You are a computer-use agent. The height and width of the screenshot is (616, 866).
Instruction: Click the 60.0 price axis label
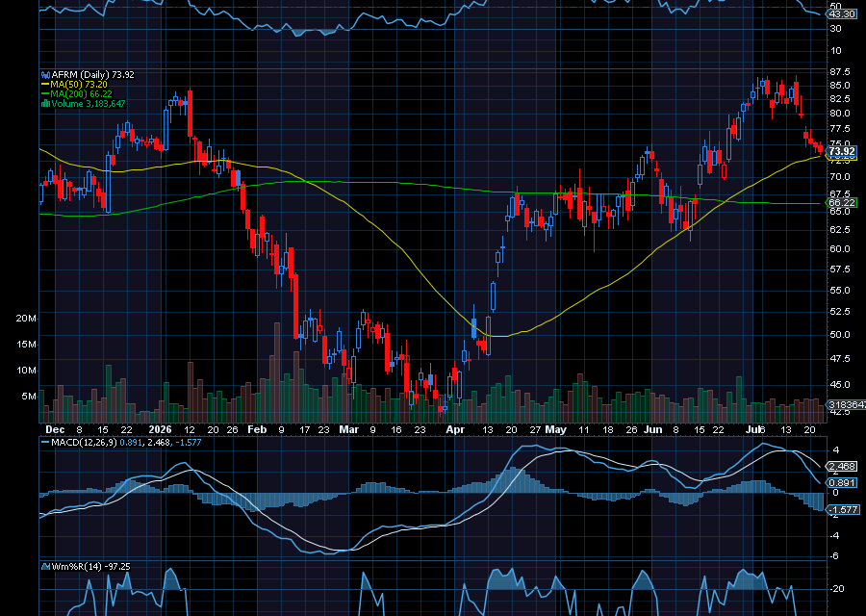[x=839, y=248]
